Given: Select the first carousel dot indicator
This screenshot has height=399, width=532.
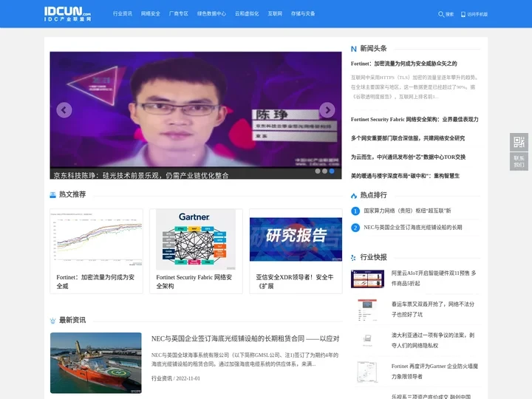Looking at the screenshot, I should click(318, 171).
